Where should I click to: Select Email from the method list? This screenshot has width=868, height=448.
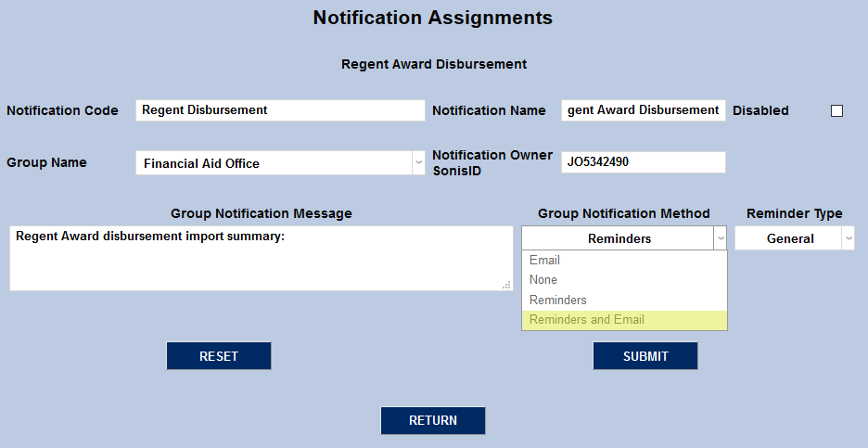[x=624, y=261]
